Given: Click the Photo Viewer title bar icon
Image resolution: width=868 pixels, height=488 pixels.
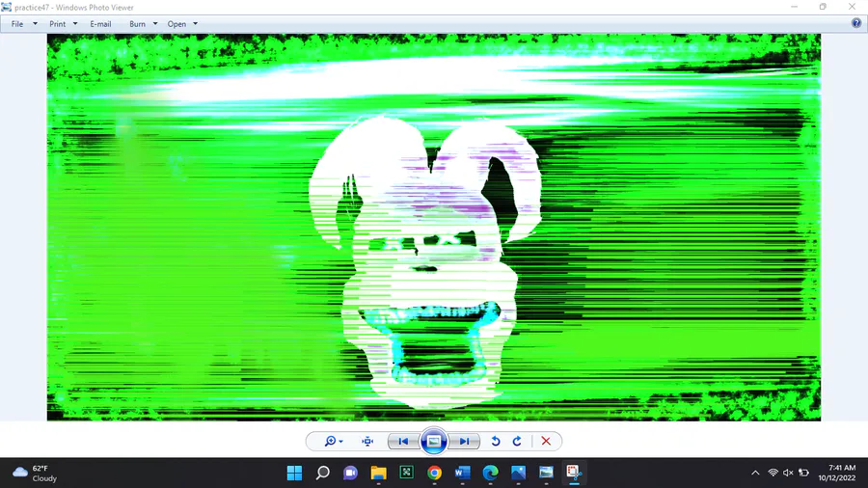Looking at the screenshot, I should pos(6,7).
